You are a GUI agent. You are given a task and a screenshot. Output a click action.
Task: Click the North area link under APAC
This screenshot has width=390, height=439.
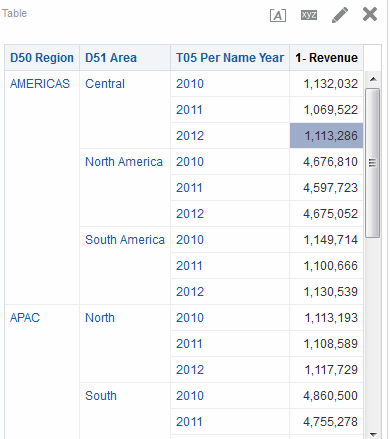point(100,318)
